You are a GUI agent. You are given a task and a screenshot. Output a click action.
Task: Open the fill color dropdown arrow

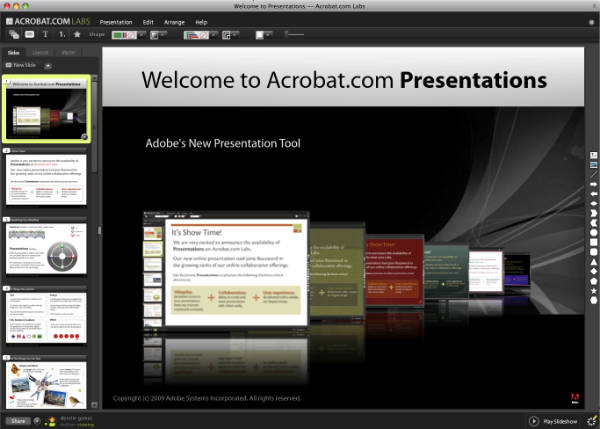142,35
